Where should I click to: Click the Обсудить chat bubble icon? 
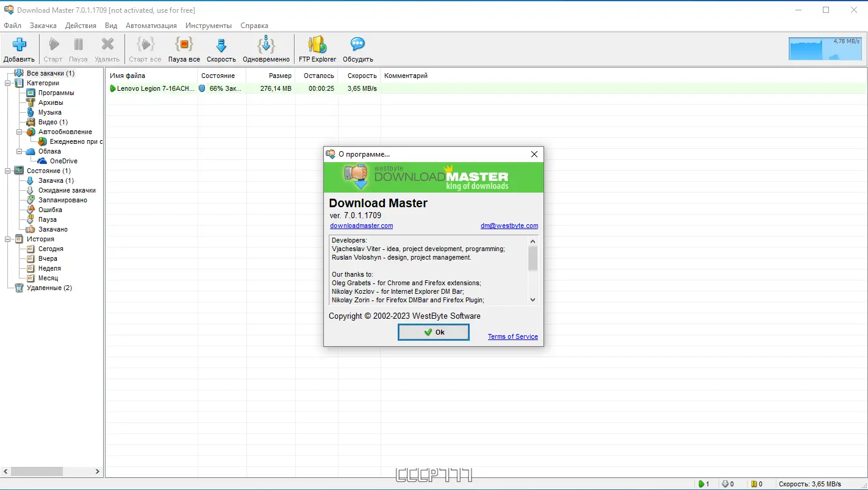click(x=358, y=44)
